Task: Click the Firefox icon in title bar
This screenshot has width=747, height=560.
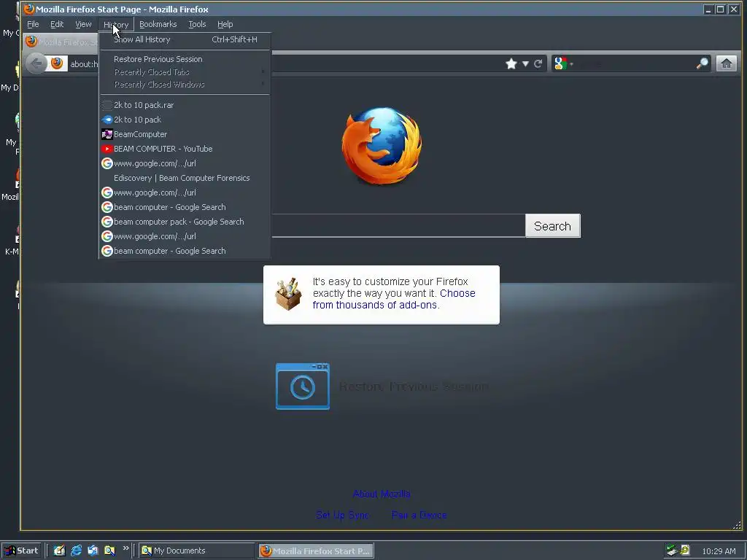Action: coord(28,9)
